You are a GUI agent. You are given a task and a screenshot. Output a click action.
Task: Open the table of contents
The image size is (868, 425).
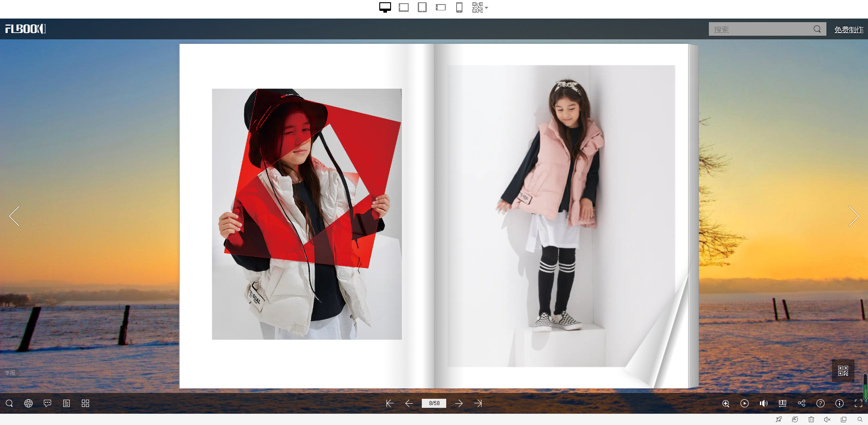tap(66, 403)
